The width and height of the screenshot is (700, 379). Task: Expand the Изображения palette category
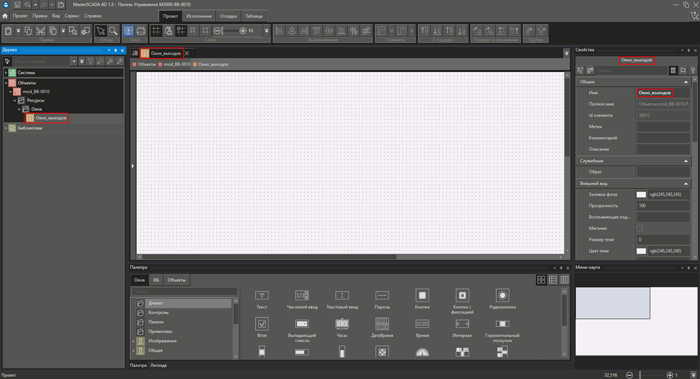pyautogui.click(x=133, y=341)
